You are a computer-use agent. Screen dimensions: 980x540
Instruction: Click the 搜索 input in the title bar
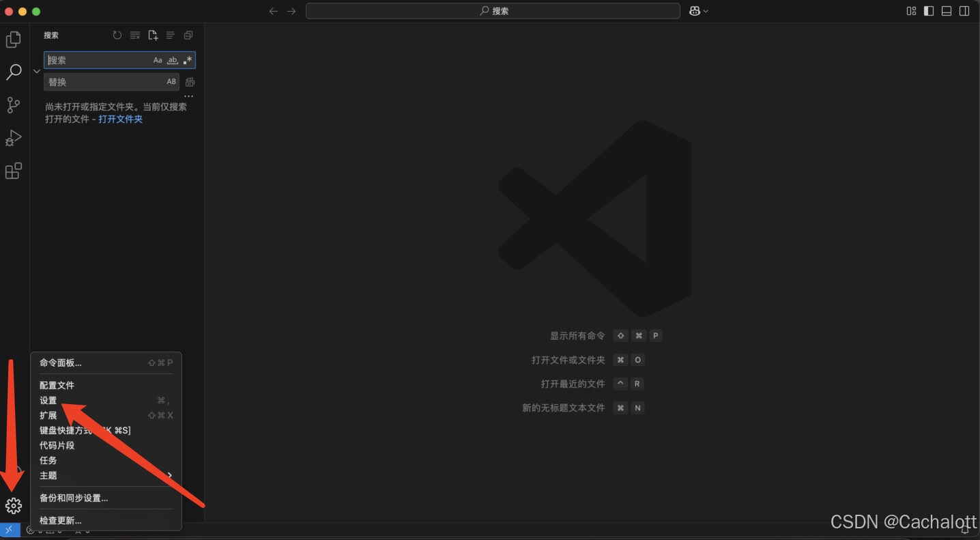[x=492, y=11]
